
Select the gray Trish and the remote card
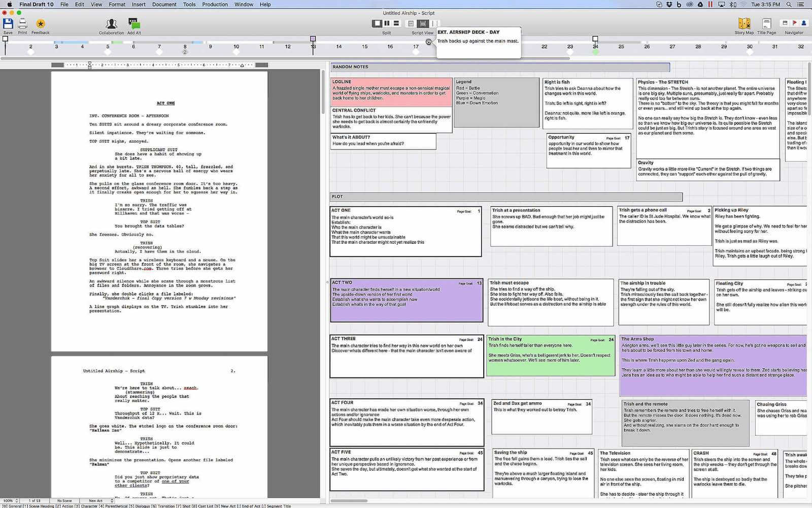pyautogui.click(x=685, y=423)
